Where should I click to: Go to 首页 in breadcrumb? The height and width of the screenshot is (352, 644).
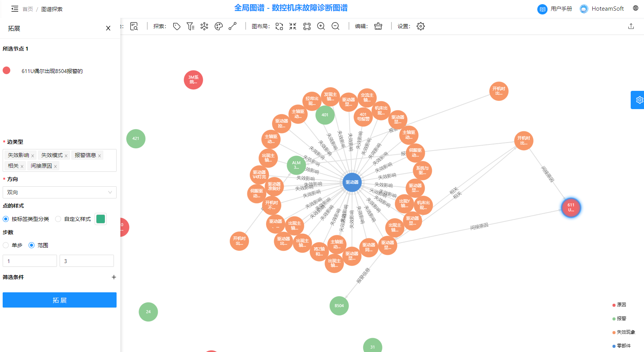pyautogui.click(x=28, y=9)
